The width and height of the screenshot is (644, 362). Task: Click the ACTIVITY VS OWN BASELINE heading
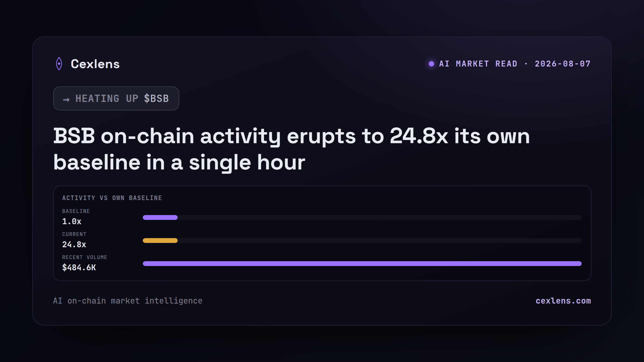point(112,198)
